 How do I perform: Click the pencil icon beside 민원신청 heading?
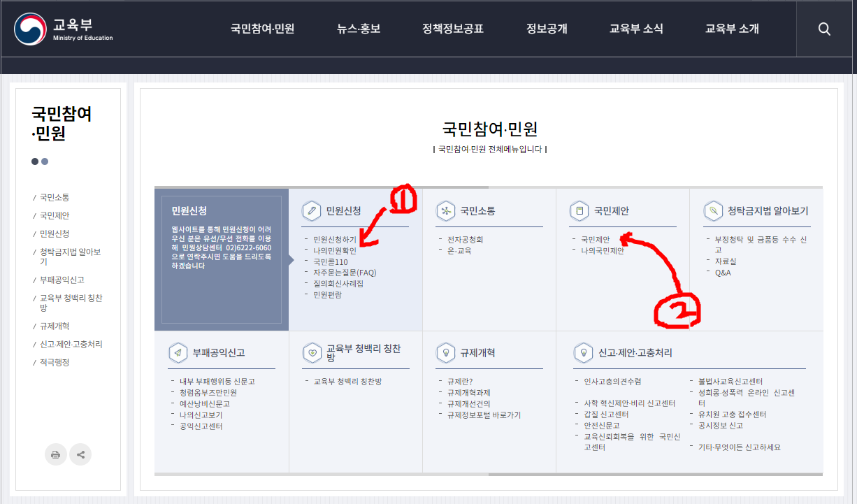coord(312,210)
